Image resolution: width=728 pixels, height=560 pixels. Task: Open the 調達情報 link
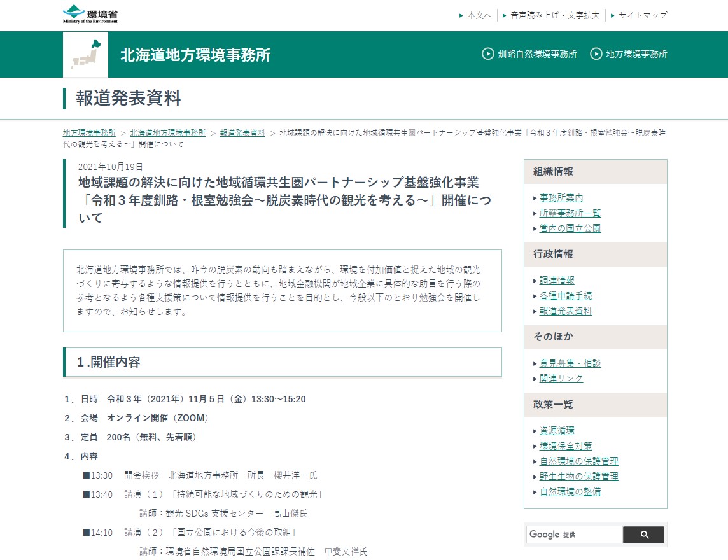pos(557,280)
